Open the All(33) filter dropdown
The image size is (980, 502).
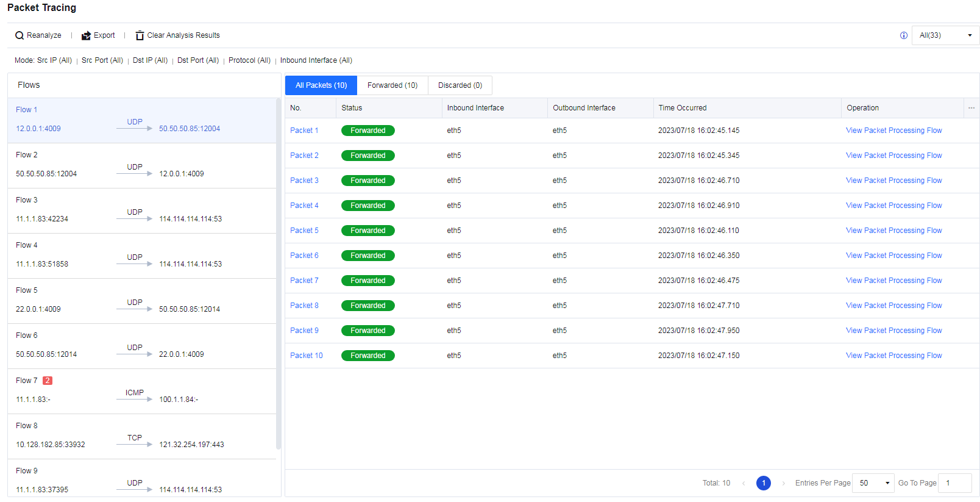[x=945, y=35]
